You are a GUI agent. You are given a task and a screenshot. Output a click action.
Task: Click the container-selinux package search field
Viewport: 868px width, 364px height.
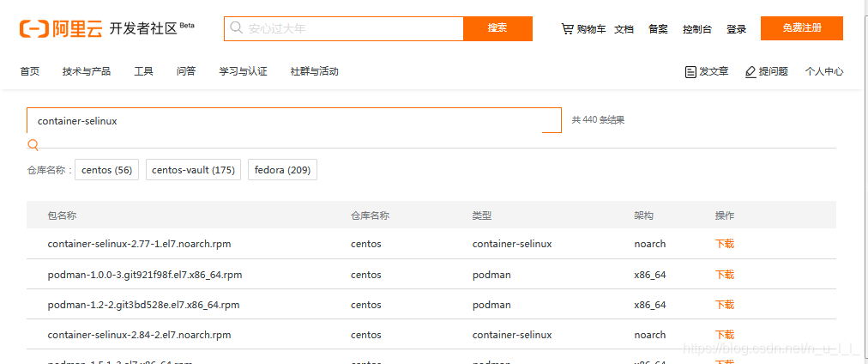pos(294,120)
